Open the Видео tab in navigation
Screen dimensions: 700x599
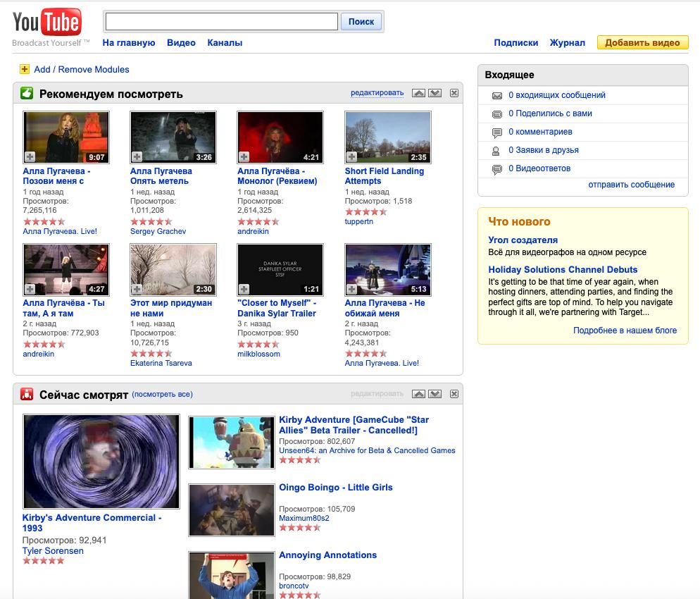point(181,42)
